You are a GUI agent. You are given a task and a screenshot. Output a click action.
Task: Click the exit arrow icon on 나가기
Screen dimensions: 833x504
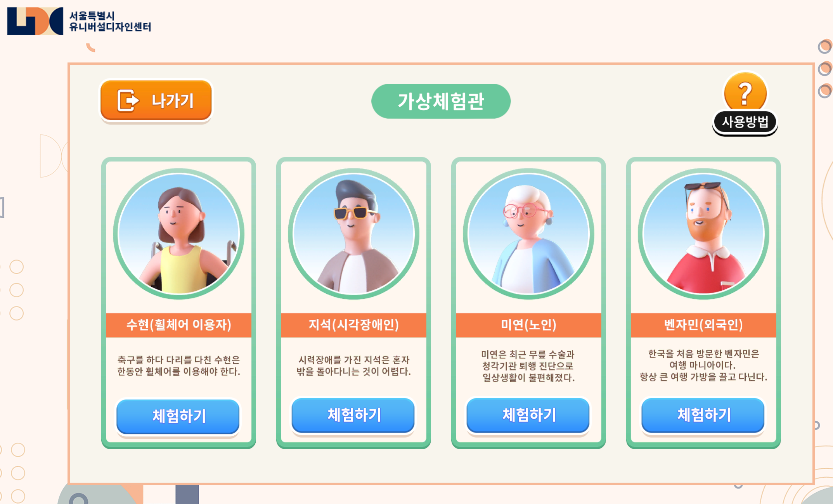pyautogui.click(x=128, y=100)
